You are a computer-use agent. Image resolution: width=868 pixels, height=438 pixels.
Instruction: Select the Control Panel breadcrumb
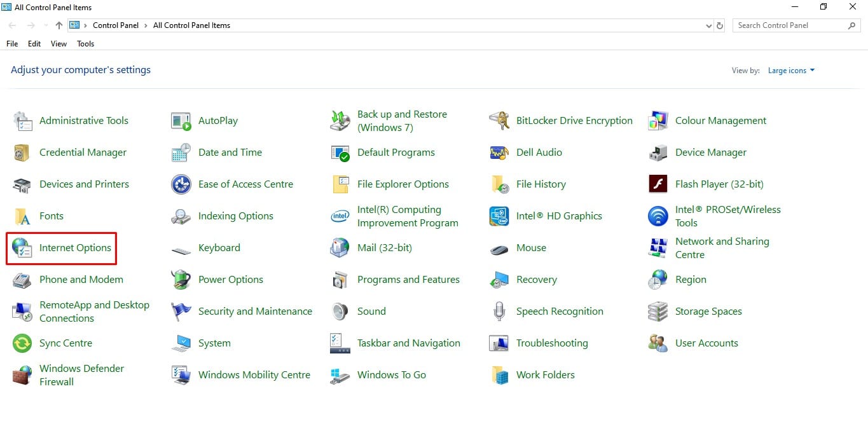tap(115, 25)
